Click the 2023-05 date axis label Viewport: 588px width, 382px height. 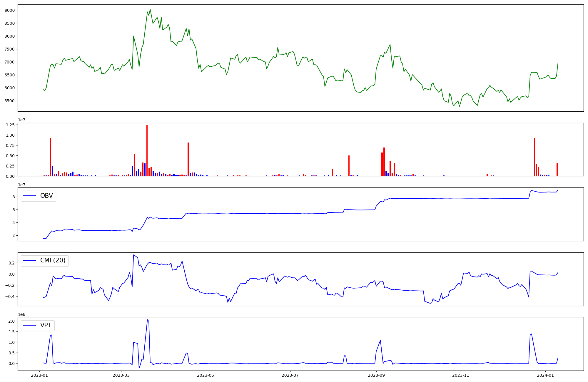[x=206, y=375]
